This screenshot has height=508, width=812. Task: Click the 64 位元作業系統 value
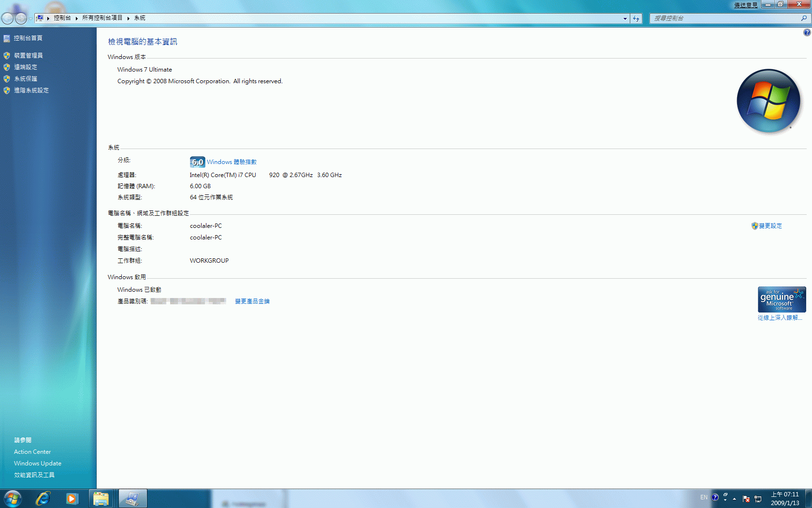pyautogui.click(x=211, y=197)
